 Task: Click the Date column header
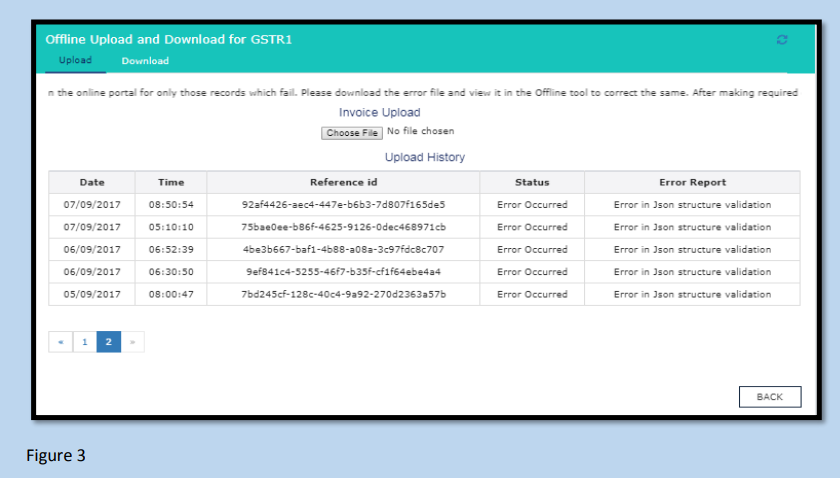pyautogui.click(x=92, y=182)
